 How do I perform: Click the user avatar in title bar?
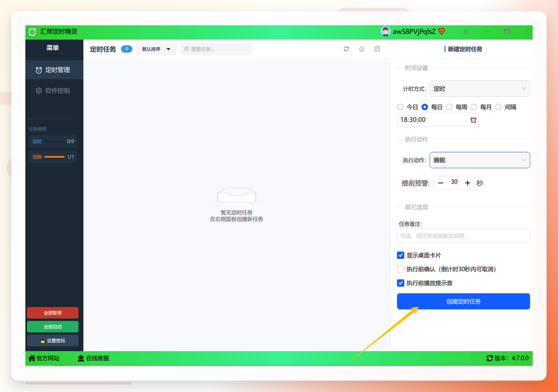pyautogui.click(x=385, y=31)
